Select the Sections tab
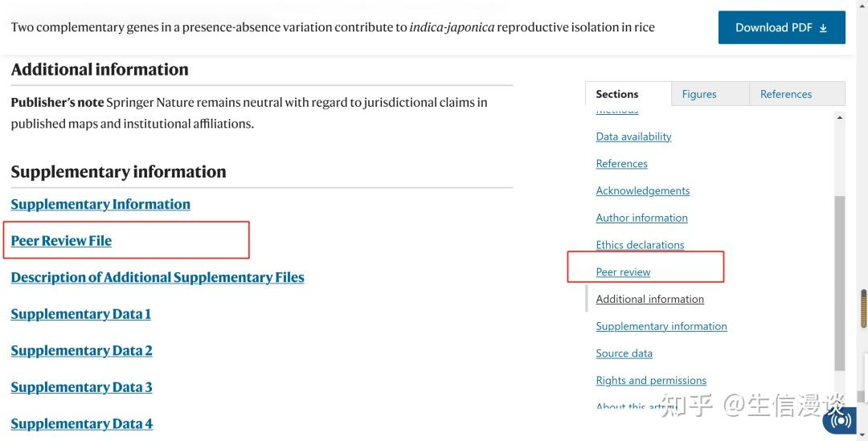Screen dimensions: 868x441 [x=616, y=94]
